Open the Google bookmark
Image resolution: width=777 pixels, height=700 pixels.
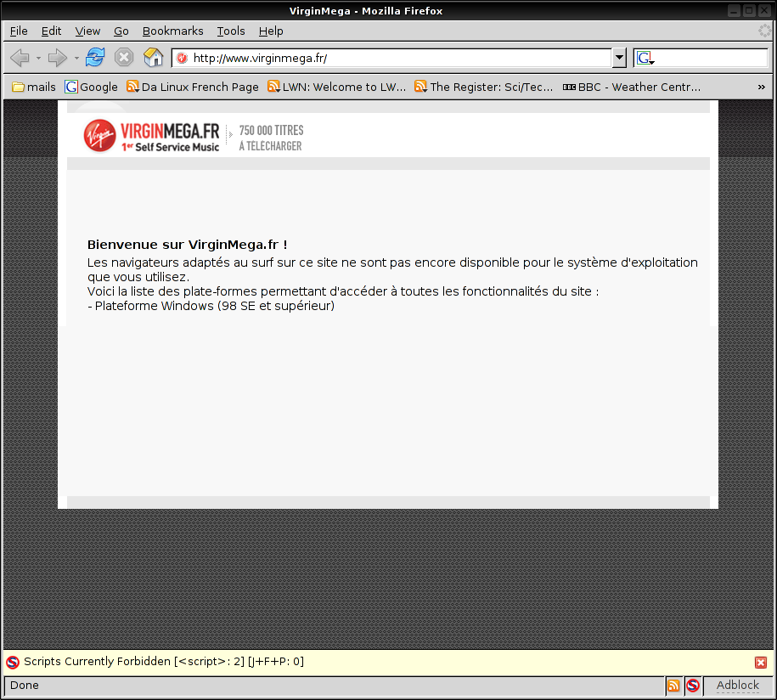(92, 87)
